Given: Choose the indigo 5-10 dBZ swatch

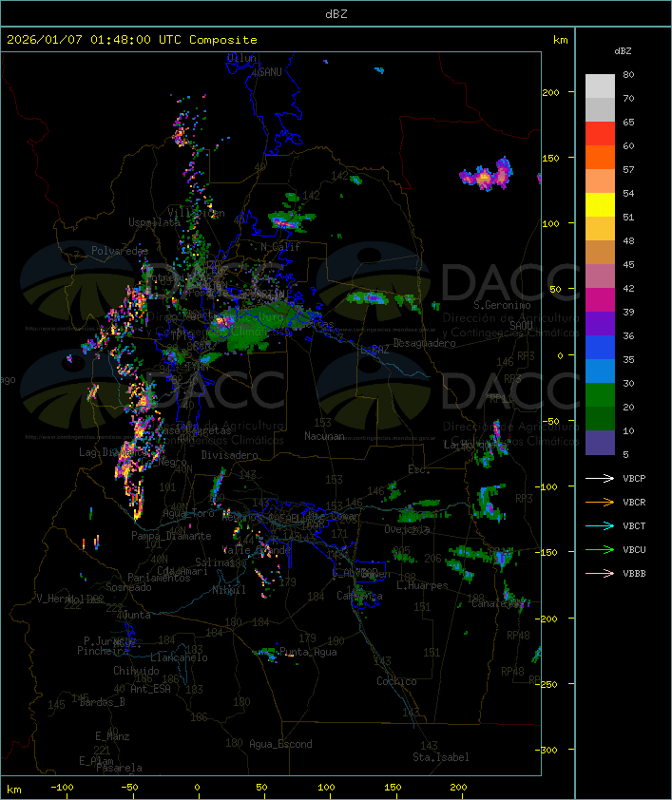Looking at the screenshot, I should pos(600,443).
